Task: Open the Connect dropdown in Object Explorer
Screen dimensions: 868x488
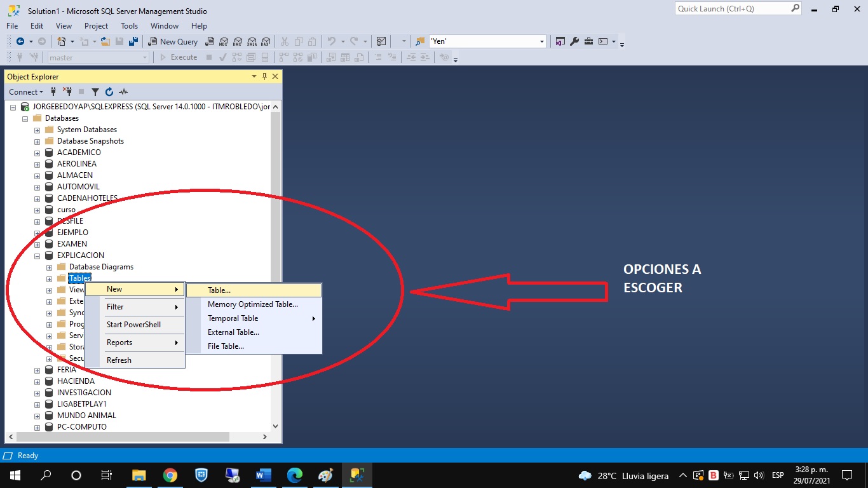Action: click(x=26, y=91)
